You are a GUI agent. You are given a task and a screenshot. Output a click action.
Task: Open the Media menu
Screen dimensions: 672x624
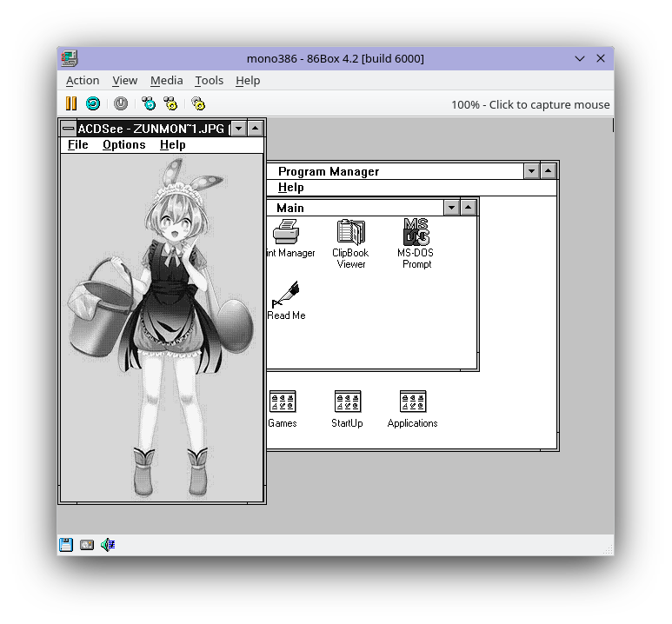coord(166,81)
